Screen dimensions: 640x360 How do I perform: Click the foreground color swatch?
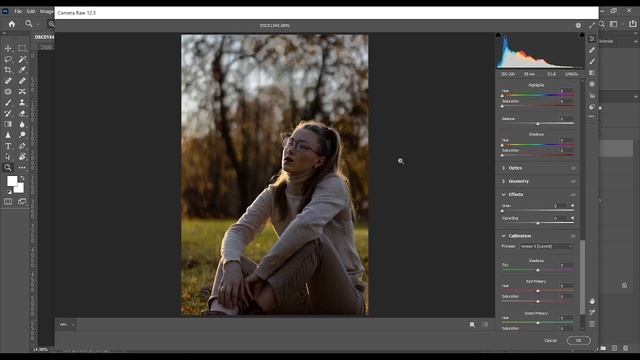(x=12, y=180)
